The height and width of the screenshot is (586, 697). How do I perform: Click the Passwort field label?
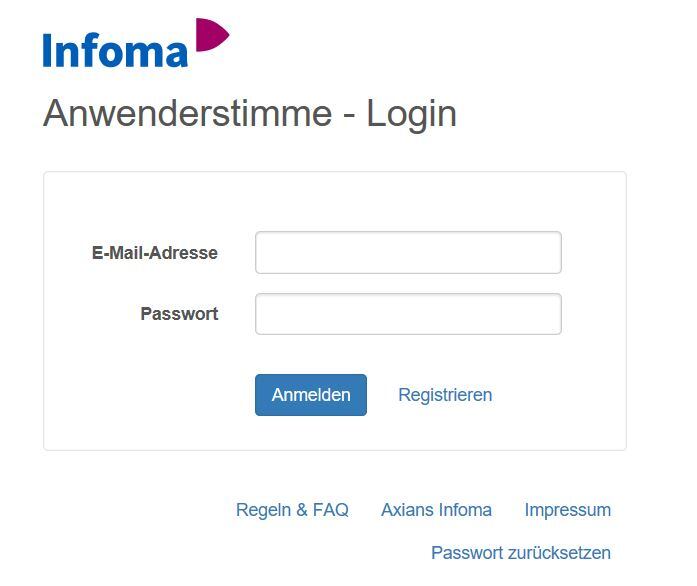(x=179, y=314)
